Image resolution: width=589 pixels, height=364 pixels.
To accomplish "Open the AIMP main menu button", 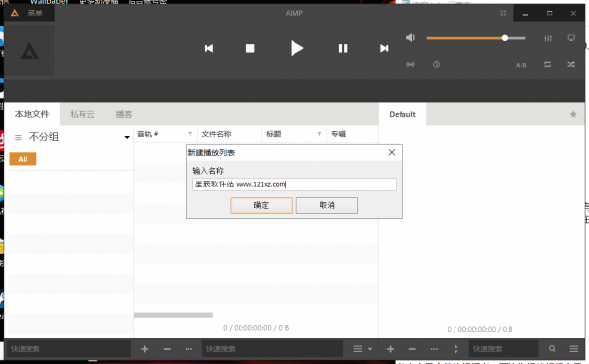I will point(28,13).
